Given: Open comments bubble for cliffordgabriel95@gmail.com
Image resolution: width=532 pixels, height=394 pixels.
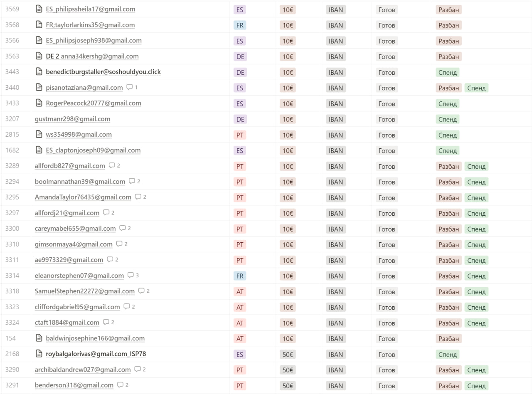Looking at the screenshot, I should coord(129,307).
